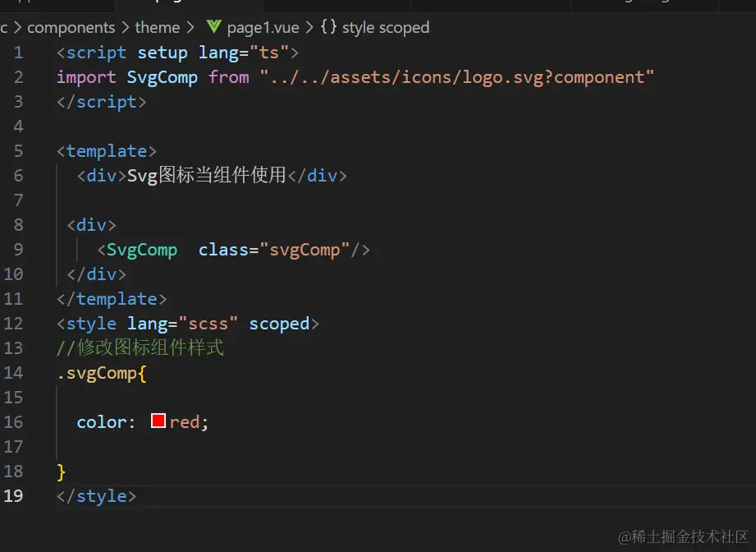Click the lang="ts" attribute on script
This screenshot has width=756, height=552.
click(244, 53)
